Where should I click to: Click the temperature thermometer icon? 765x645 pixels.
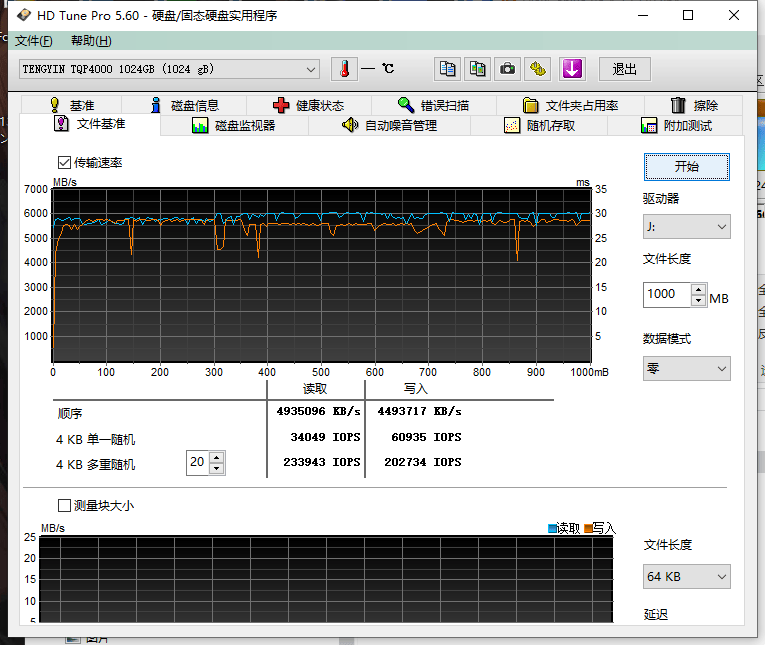click(x=344, y=69)
